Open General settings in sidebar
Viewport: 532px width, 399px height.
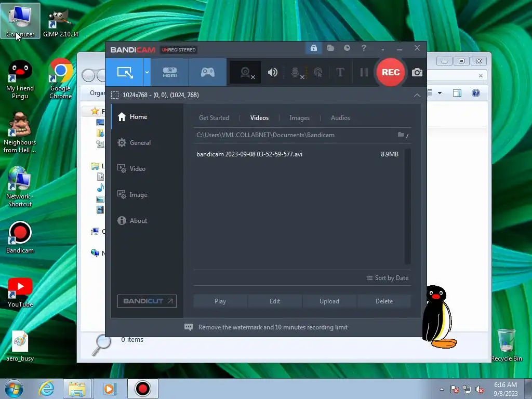pos(147,143)
